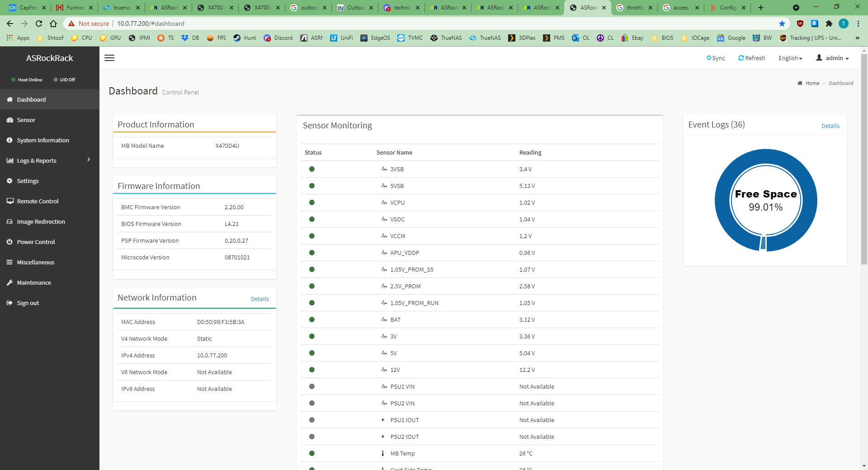Click the Sign out arrow icon
This screenshot has height=470, width=868.
coord(9,303)
